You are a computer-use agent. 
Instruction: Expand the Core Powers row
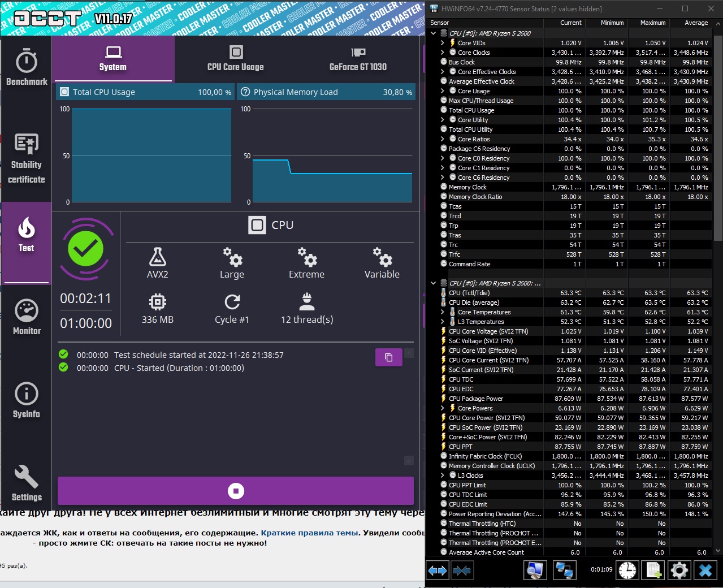443,408
